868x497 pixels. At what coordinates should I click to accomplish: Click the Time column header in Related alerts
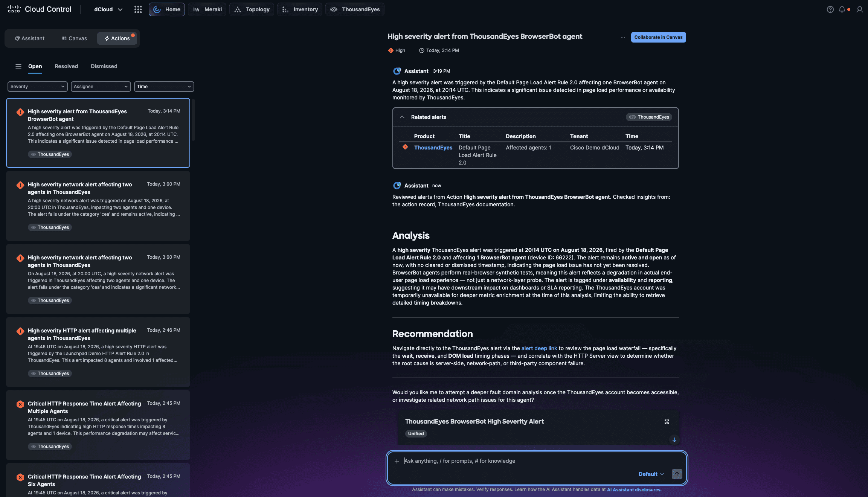tap(632, 136)
